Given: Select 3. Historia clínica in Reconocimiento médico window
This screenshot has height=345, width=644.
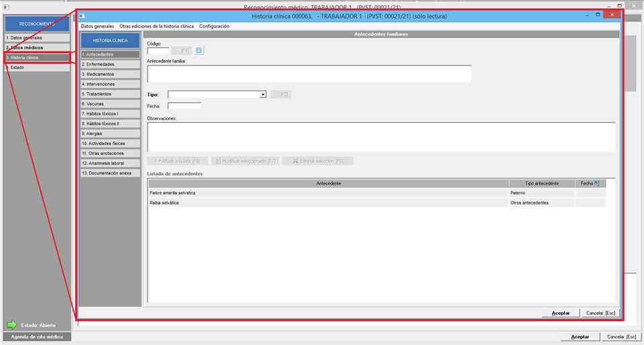Looking at the screenshot, I should (37, 58).
